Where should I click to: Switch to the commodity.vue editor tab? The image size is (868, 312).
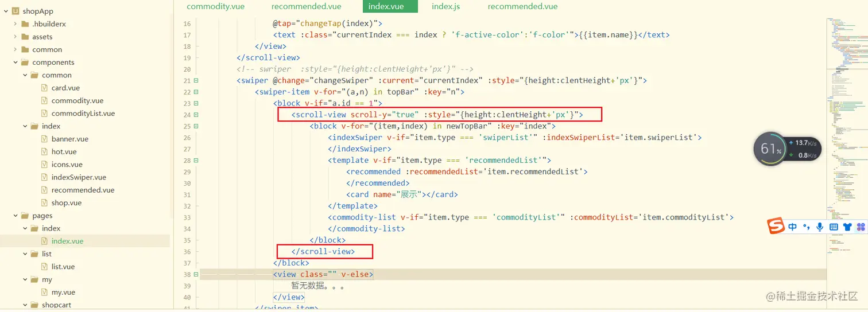click(215, 6)
